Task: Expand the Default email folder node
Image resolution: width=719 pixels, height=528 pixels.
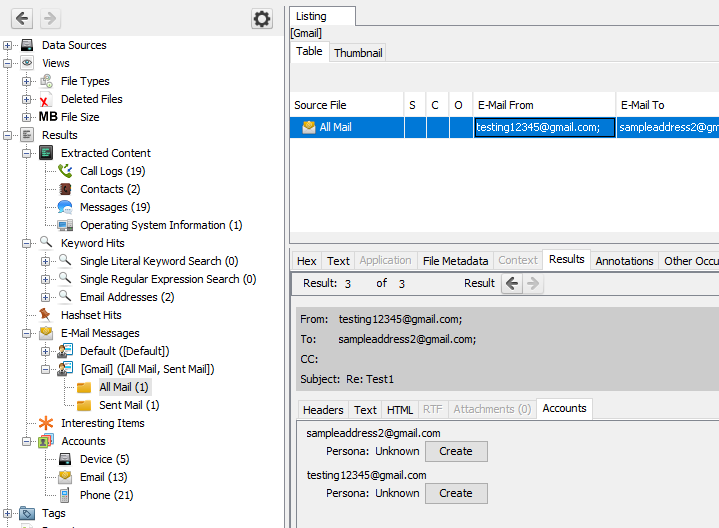Action: click(46, 351)
